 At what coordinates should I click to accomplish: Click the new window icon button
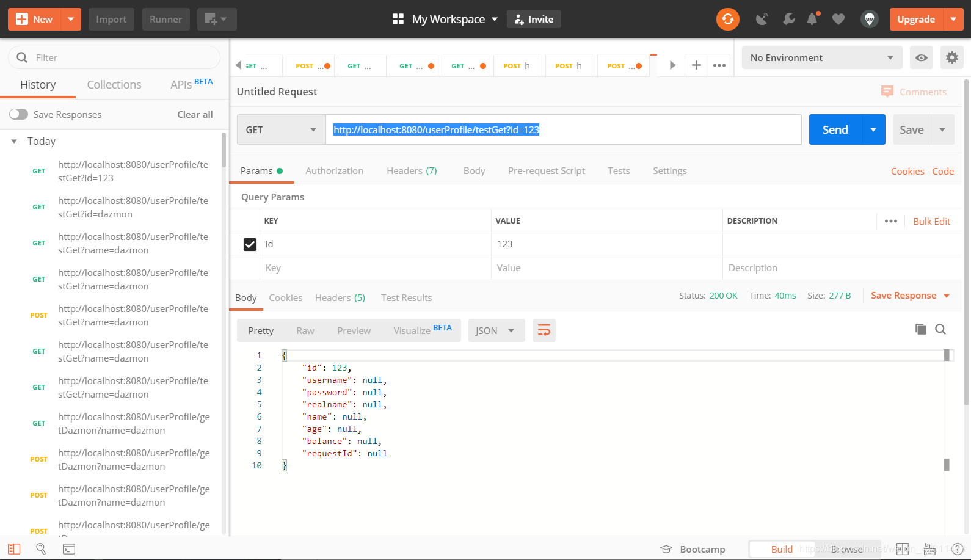click(216, 19)
